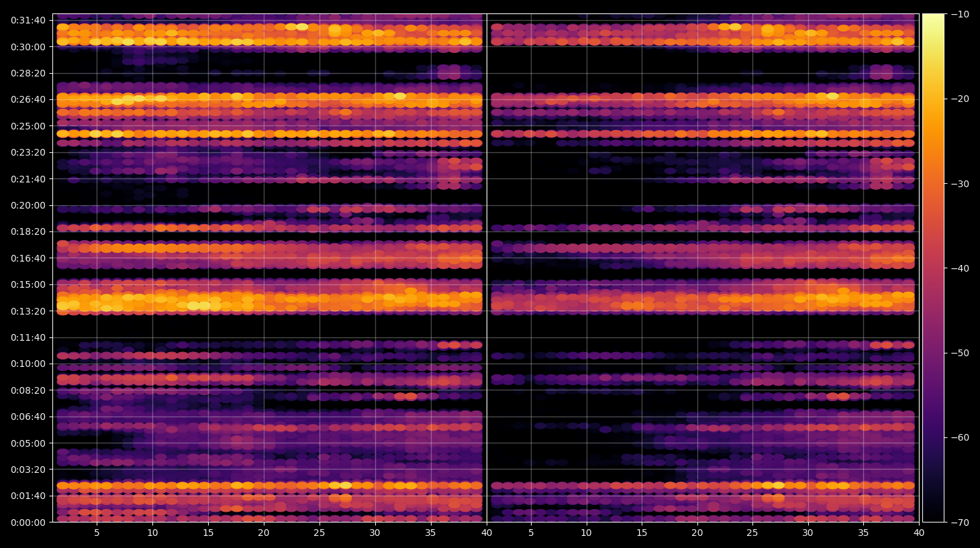Click x-axis label 35 of the right heatmap

tap(863, 533)
